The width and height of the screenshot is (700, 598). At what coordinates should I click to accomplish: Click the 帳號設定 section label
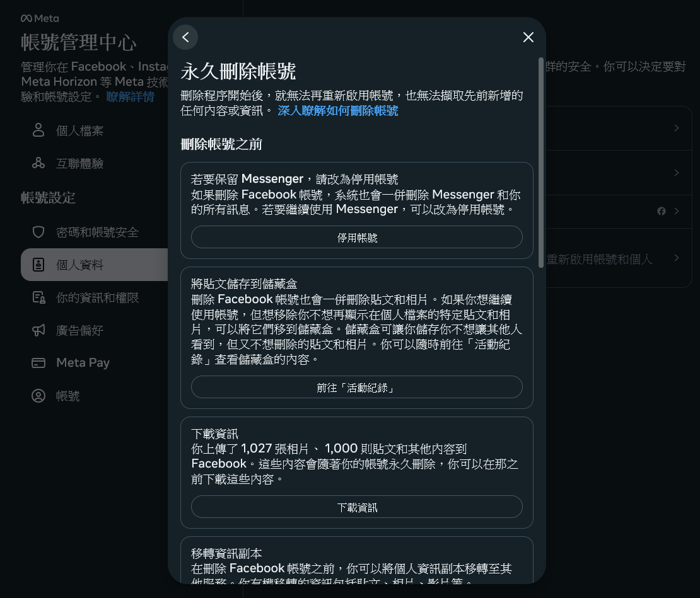coord(48,197)
